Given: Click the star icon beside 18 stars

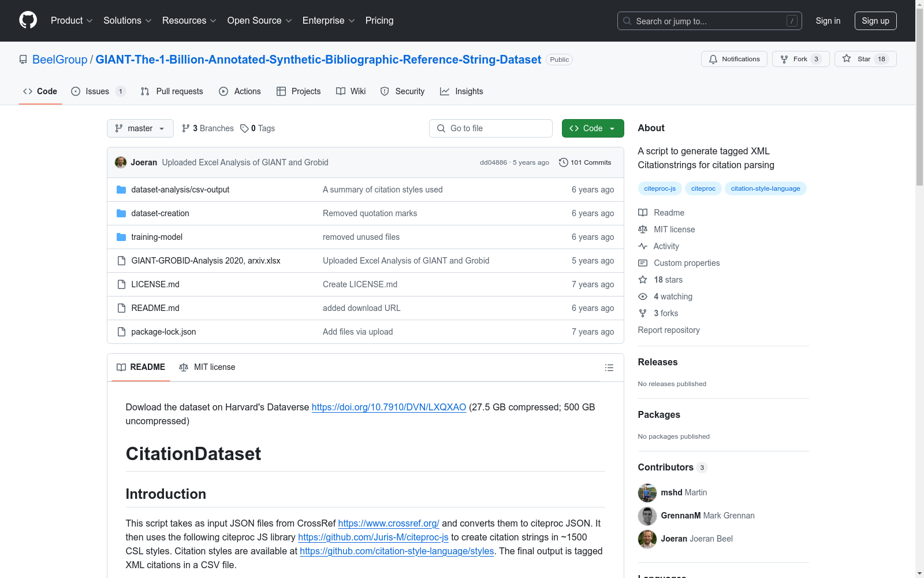Looking at the screenshot, I should (x=643, y=280).
